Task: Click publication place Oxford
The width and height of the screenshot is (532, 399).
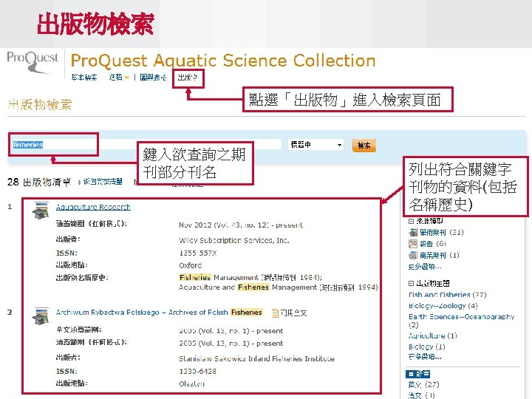Action: tap(191, 265)
